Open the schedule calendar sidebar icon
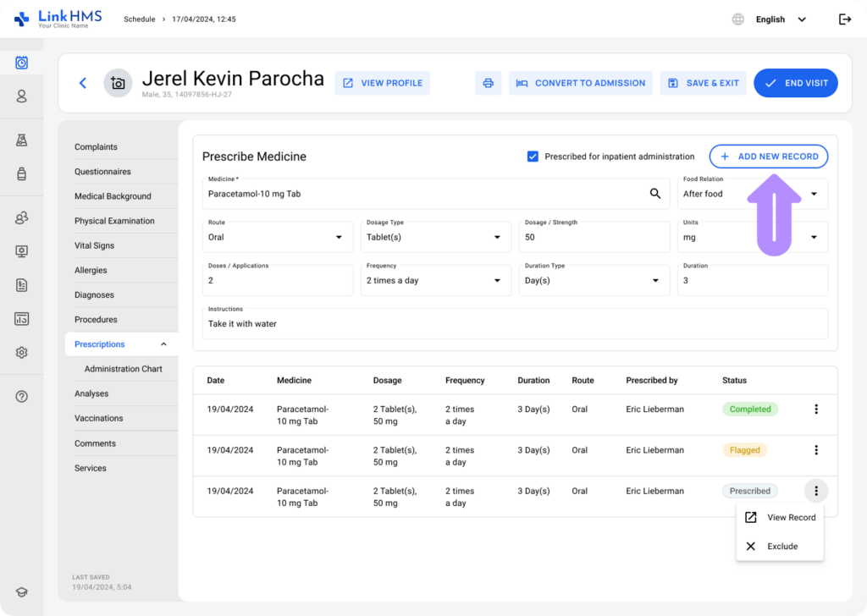 (x=22, y=63)
